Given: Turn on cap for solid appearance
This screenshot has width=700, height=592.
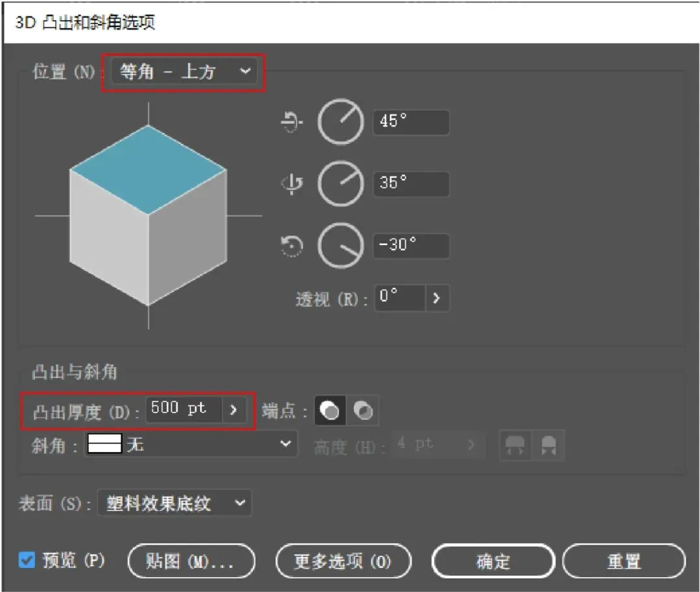Looking at the screenshot, I should tap(330, 412).
